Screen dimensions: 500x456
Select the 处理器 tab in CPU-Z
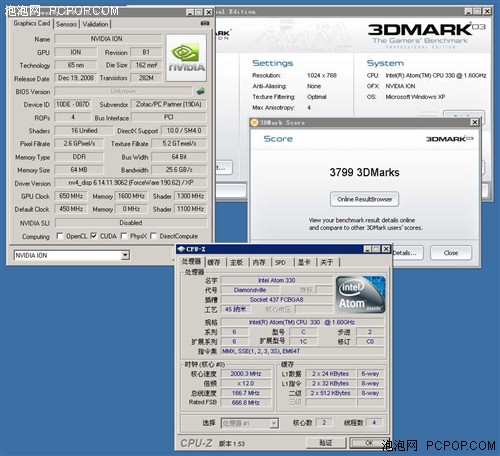[x=191, y=262]
